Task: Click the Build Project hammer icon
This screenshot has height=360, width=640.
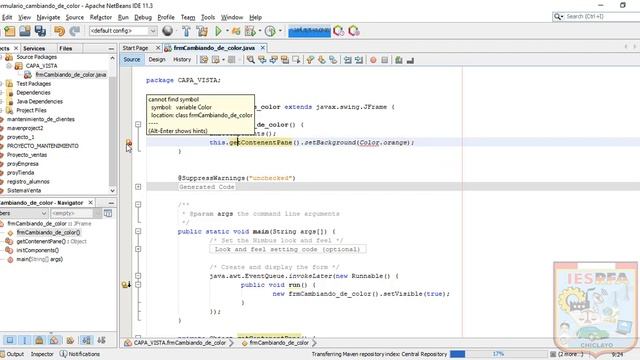Action: [186, 31]
